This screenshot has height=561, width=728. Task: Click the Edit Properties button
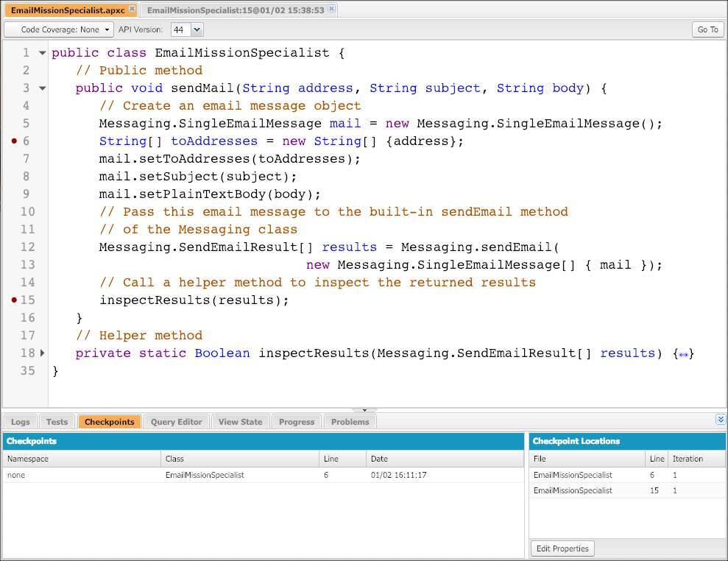tap(562, 548)
